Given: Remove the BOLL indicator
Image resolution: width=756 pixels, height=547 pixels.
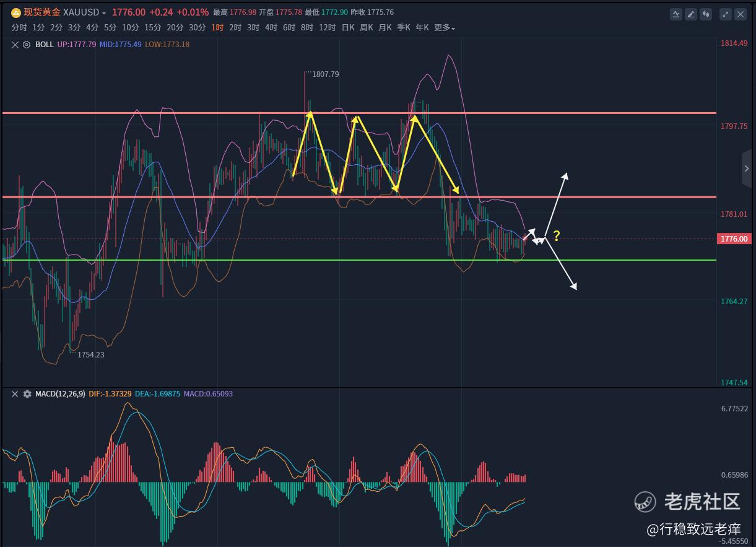Looking at the screenshot, I should point(15,45).
